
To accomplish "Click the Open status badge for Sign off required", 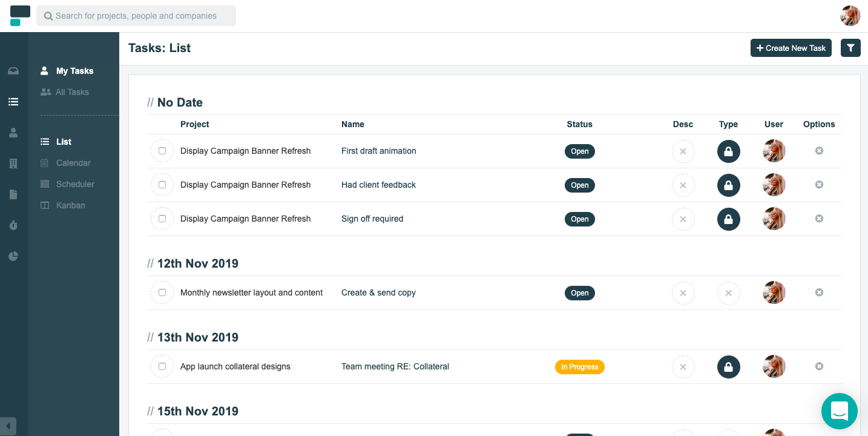I will (x=580, y=219).
